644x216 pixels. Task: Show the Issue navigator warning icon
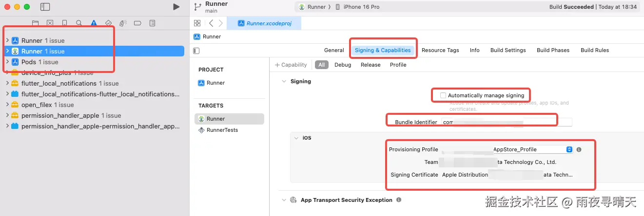pos(94,23)
